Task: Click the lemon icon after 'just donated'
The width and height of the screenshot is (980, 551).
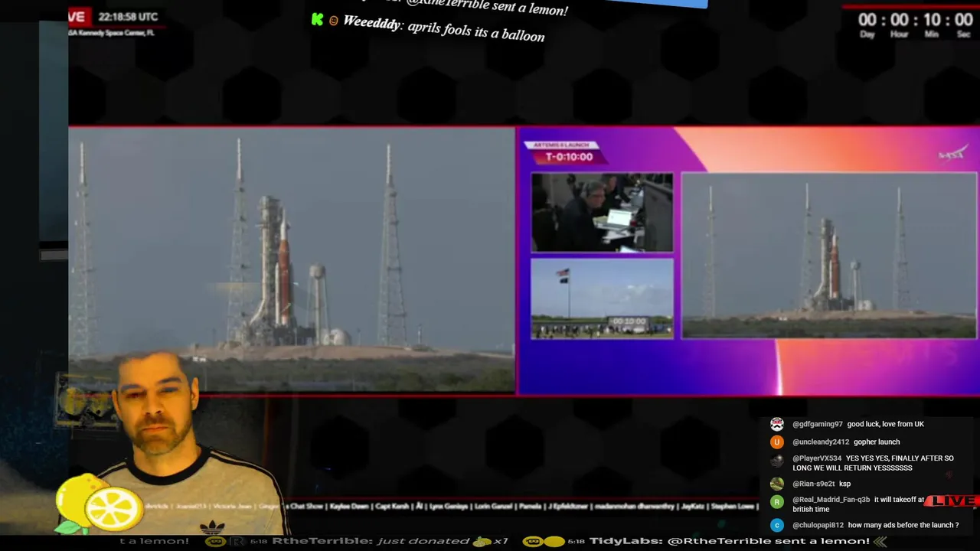Action: 482,541
